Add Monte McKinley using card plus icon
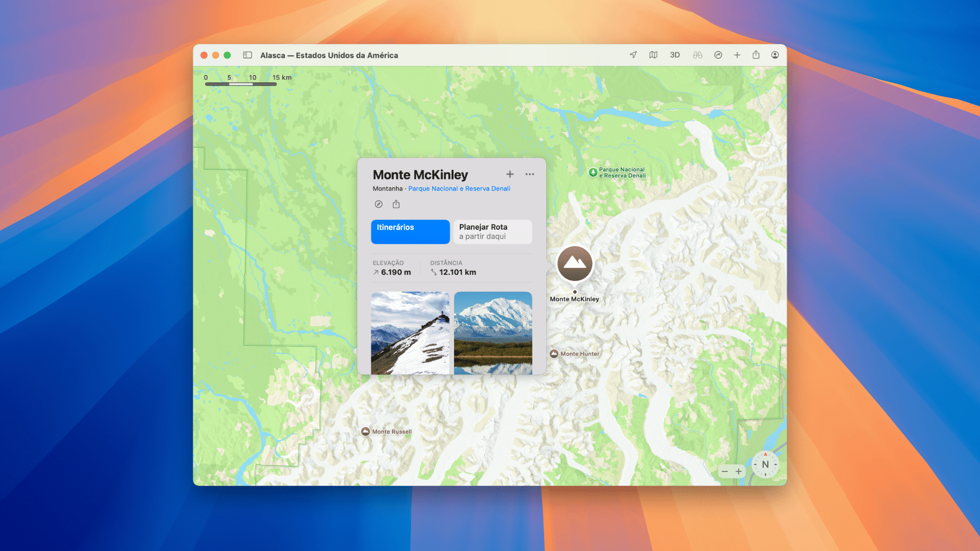The image size is (980, 551). [x=510, y=174]
